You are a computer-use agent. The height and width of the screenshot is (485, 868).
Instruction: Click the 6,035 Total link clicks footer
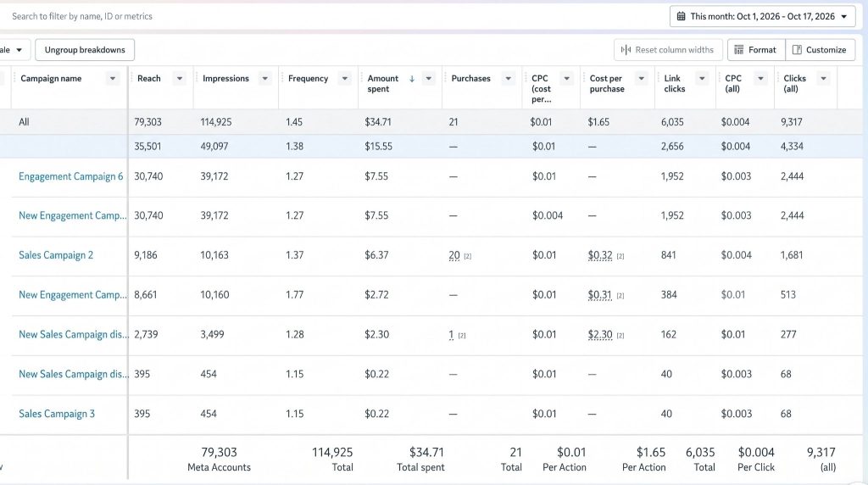pyautogui.click(x=700, y=452)
